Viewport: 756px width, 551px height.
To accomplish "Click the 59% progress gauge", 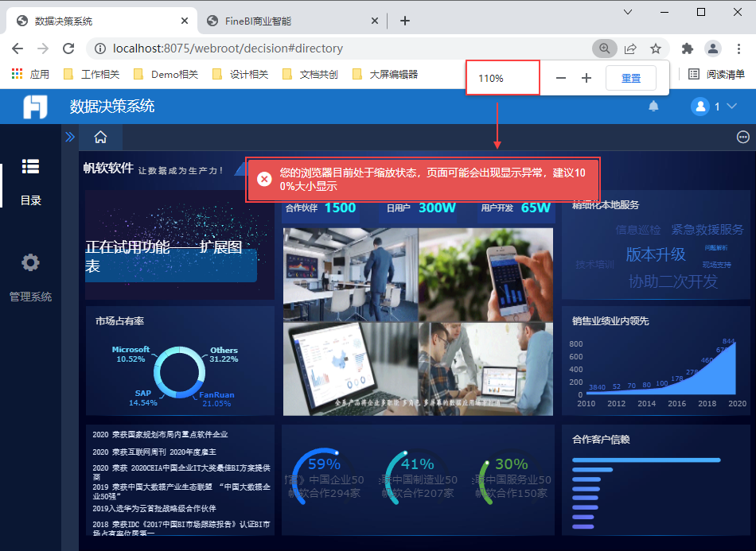I will click(322, 475).
